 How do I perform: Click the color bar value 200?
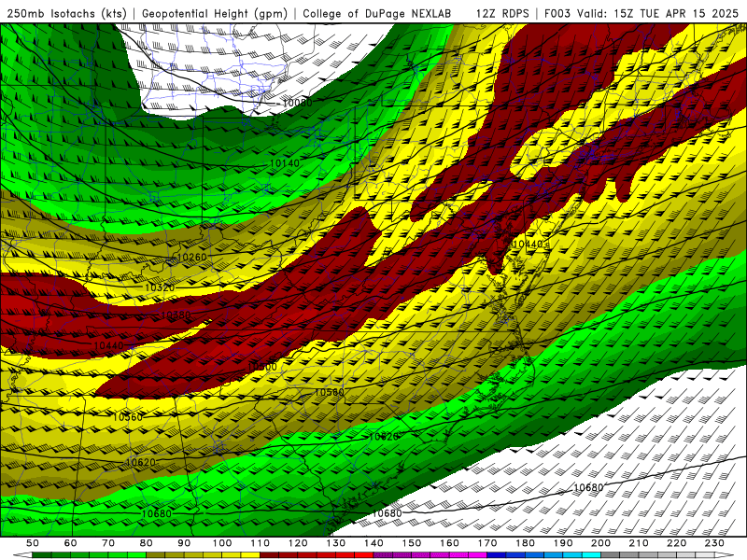click(600, 543)
